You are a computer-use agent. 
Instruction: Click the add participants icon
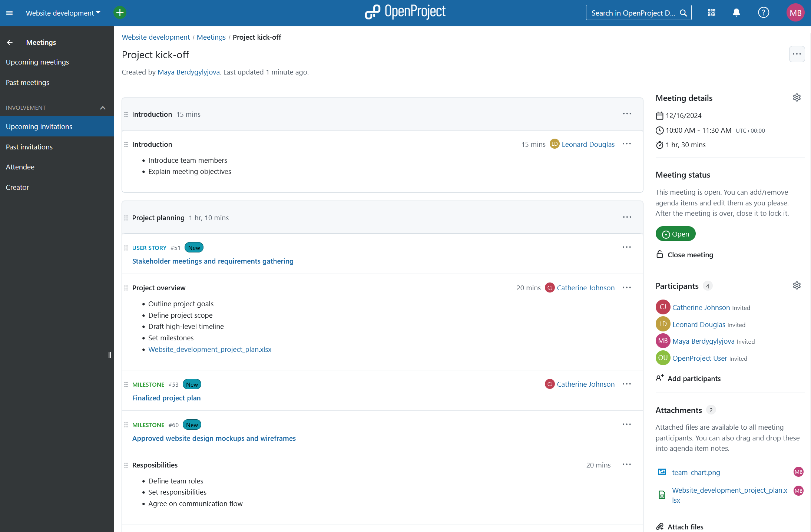click(660, 378)
